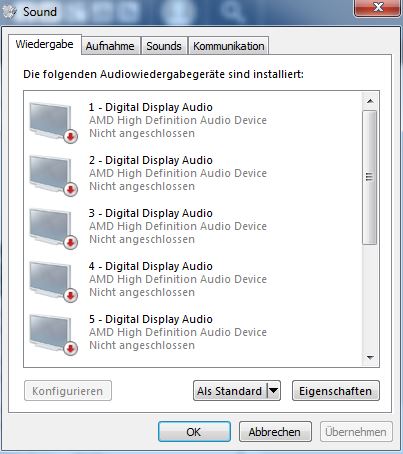Screen dimensions: 403x454
Task: Select the 2 - Digital Display Audio monitor icon
Action: click(x=53, y=175)
